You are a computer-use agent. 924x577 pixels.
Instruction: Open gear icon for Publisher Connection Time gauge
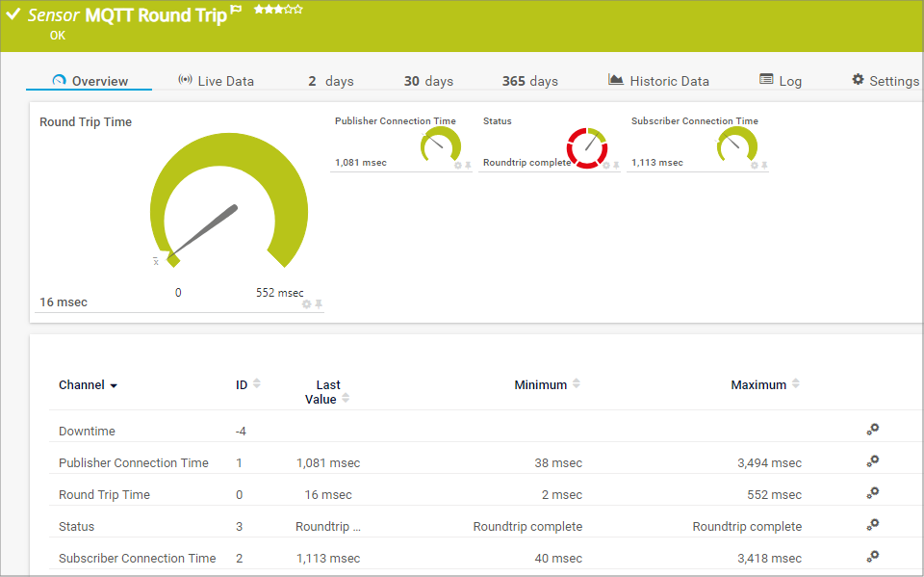tap(458, 166)
